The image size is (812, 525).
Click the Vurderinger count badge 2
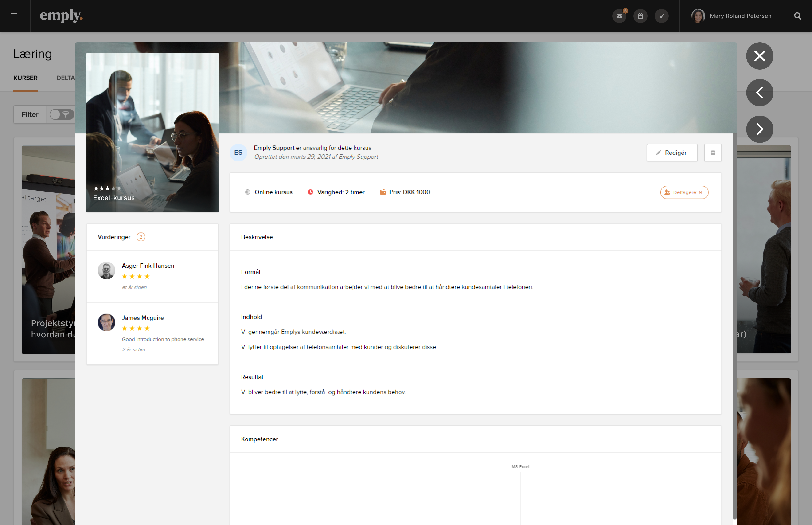pos(141,237)
